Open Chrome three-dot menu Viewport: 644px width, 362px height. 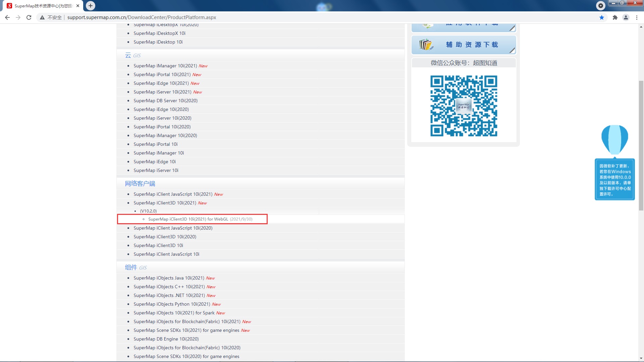pos(637,17)
